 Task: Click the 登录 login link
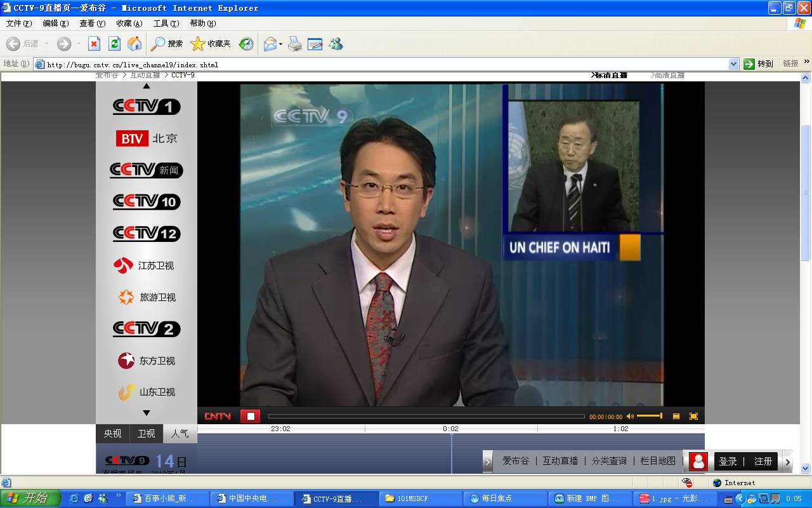(x=728, y=462)
